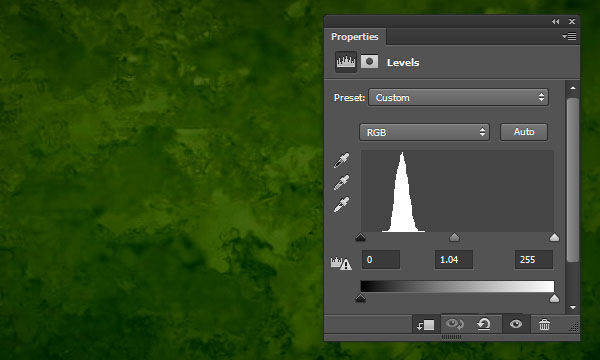Click the midtone gamma slider handle
Image resolution: width=600 pixels, height=360 pixels.
454,238
